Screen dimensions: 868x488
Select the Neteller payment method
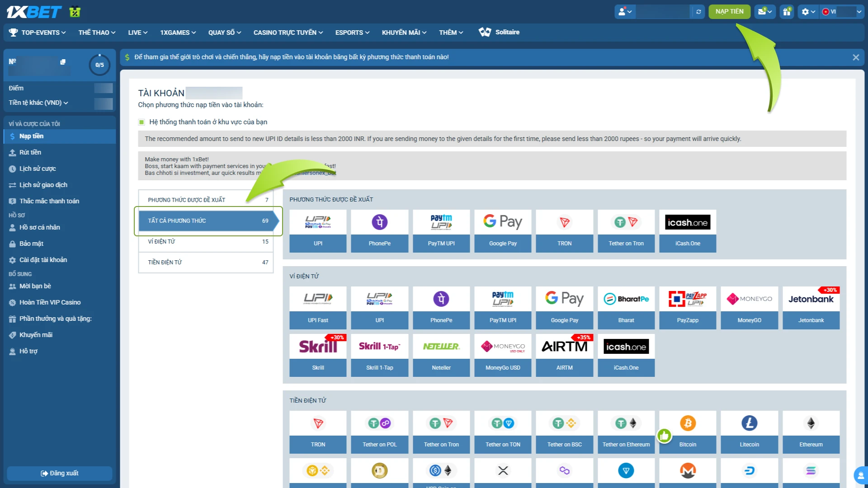[x=441, y=355]
